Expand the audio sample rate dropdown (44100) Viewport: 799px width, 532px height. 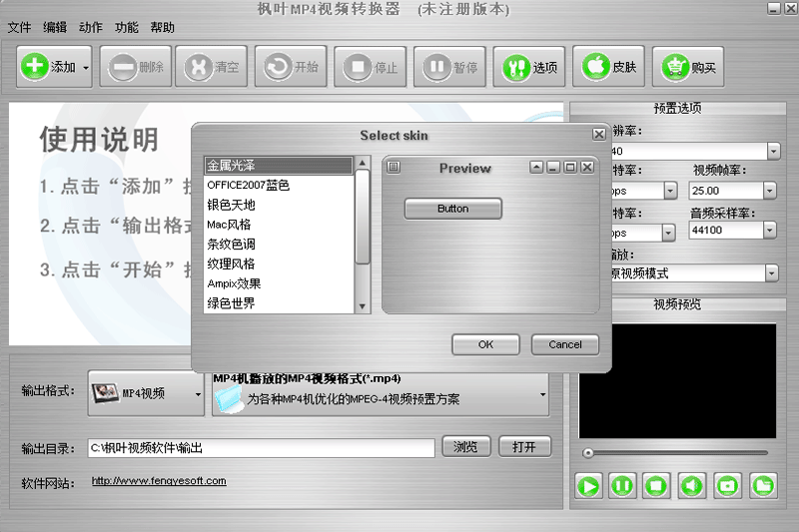pos(769,231)
